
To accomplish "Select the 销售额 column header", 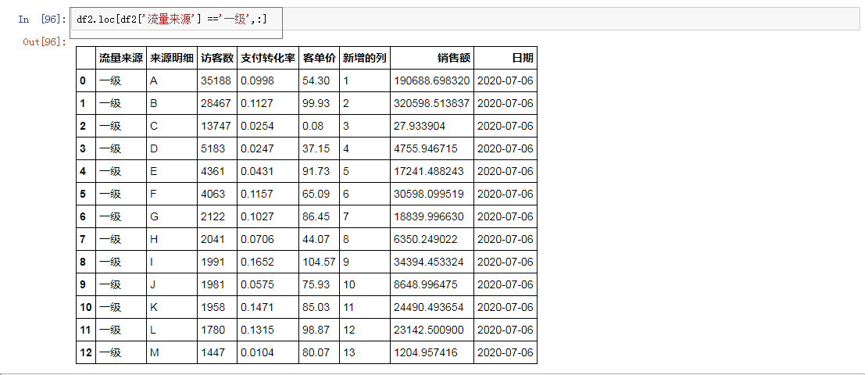I will [x=453, y=58].
